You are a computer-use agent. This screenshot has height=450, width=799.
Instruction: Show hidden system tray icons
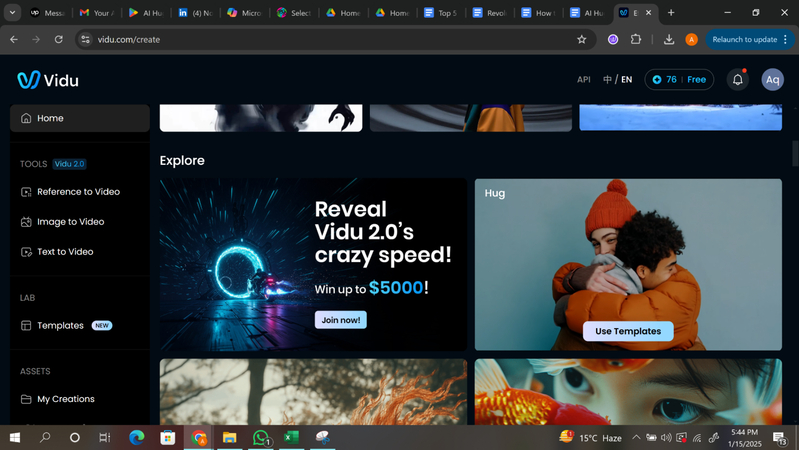[636, 437]
